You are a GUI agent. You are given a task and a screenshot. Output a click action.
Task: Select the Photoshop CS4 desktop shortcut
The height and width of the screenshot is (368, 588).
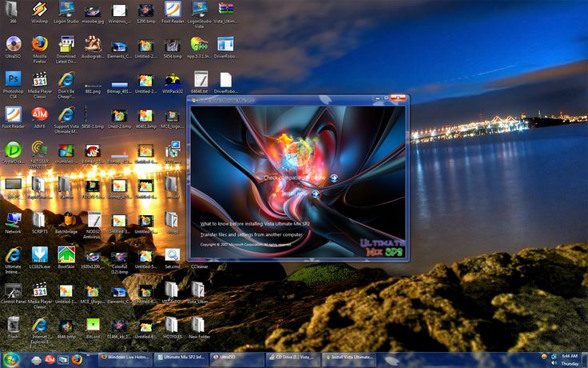(13, 85)
